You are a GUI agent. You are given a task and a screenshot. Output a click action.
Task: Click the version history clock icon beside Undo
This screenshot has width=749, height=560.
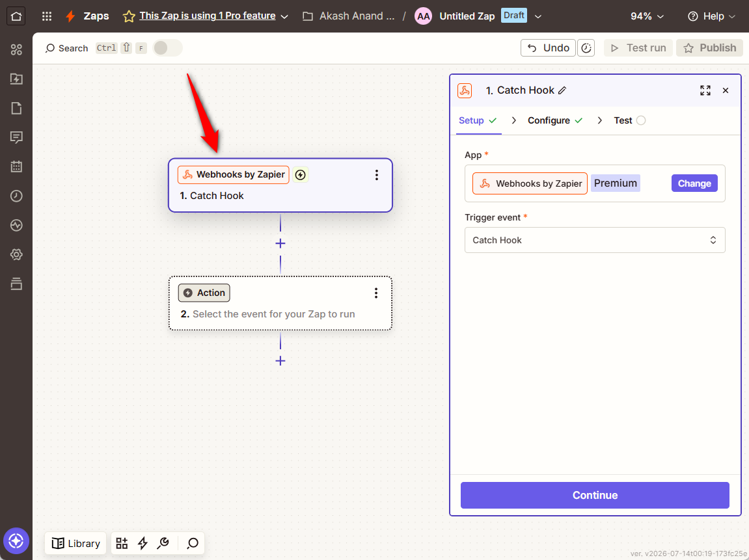tap(586, 47)
